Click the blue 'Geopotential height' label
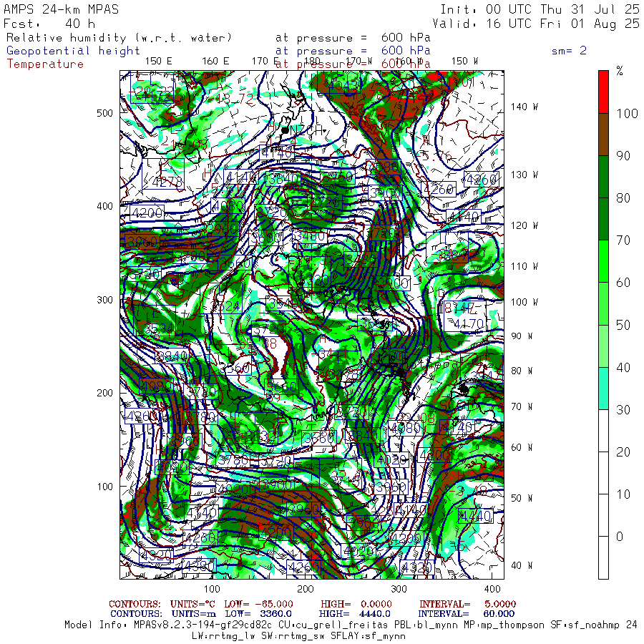The image size is (644, 644). pyautogui.click(x=73, y=51)
